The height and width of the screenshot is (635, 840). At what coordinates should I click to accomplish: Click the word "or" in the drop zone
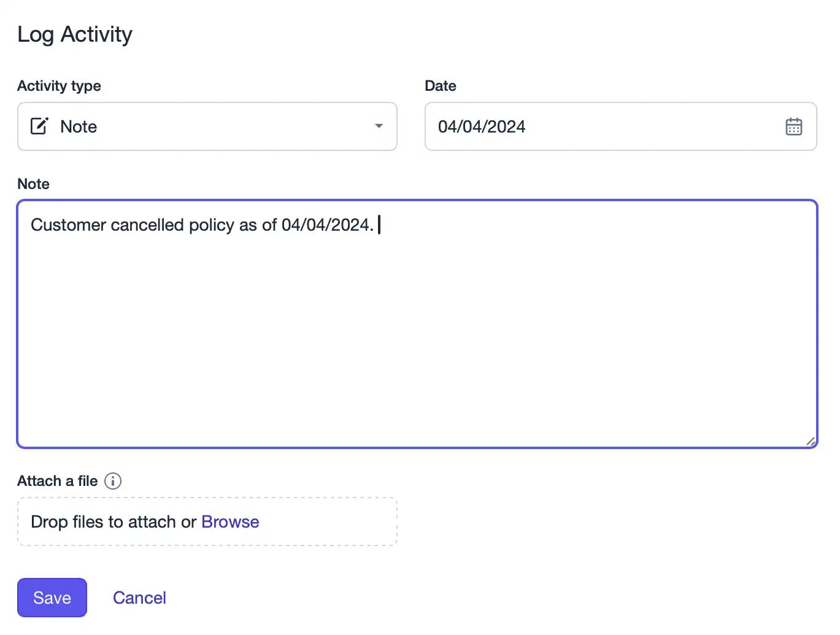(x=188, y=522)
